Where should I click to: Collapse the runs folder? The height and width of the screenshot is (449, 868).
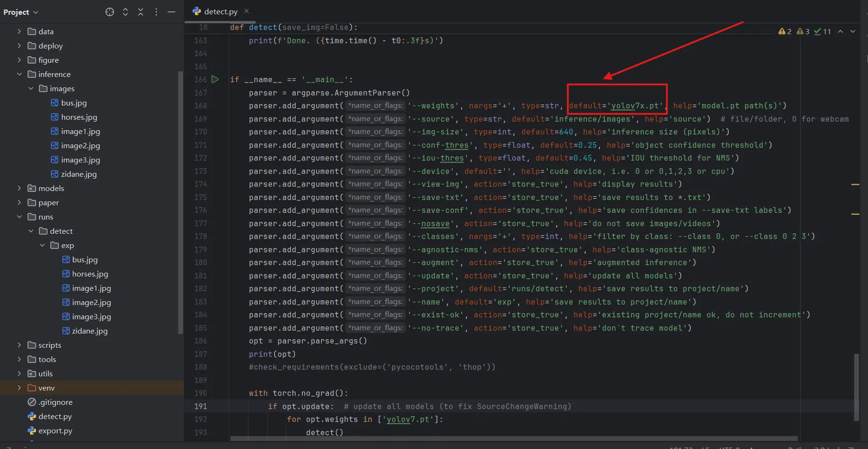coord(19,217)
